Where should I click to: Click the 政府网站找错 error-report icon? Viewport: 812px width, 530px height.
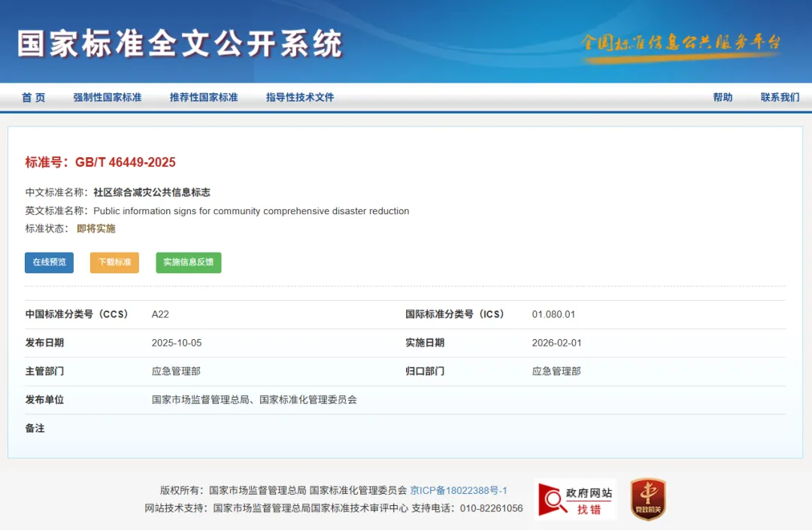pyautogui.click(x=575, y=498)
